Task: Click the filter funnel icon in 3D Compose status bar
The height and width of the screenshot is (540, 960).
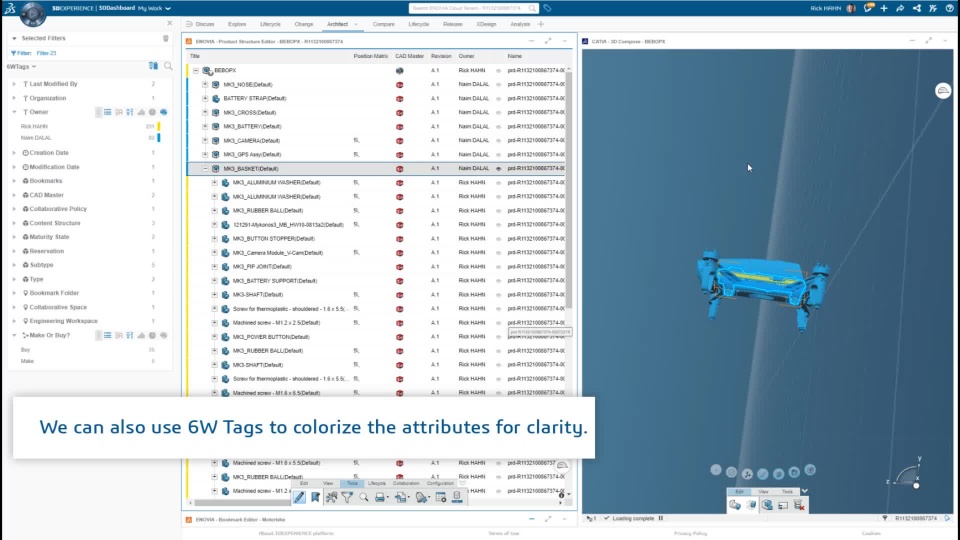Action: 885,518
